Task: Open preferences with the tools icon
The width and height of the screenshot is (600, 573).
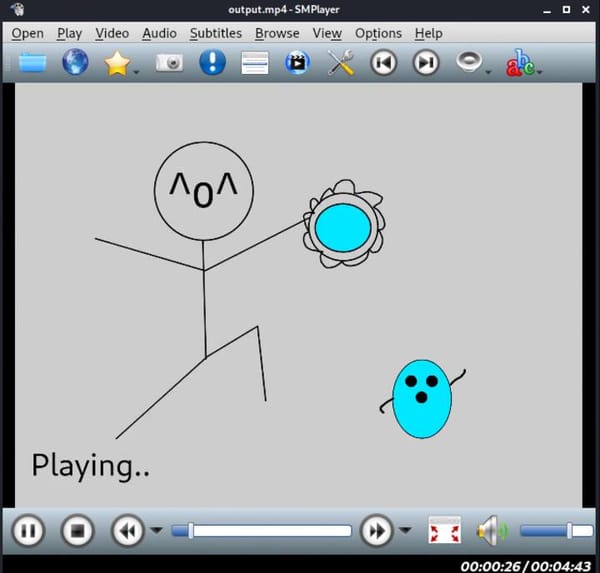Action: pyautogui.click(x=341, y=64)
